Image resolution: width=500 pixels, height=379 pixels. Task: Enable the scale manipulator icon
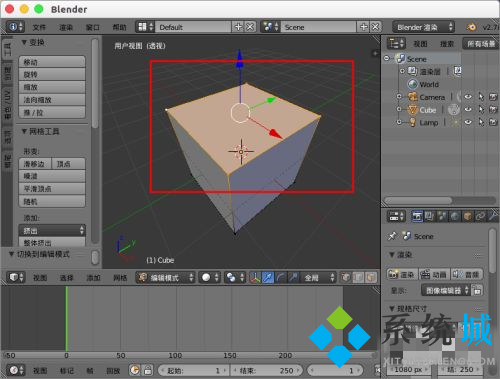[293, 277]
